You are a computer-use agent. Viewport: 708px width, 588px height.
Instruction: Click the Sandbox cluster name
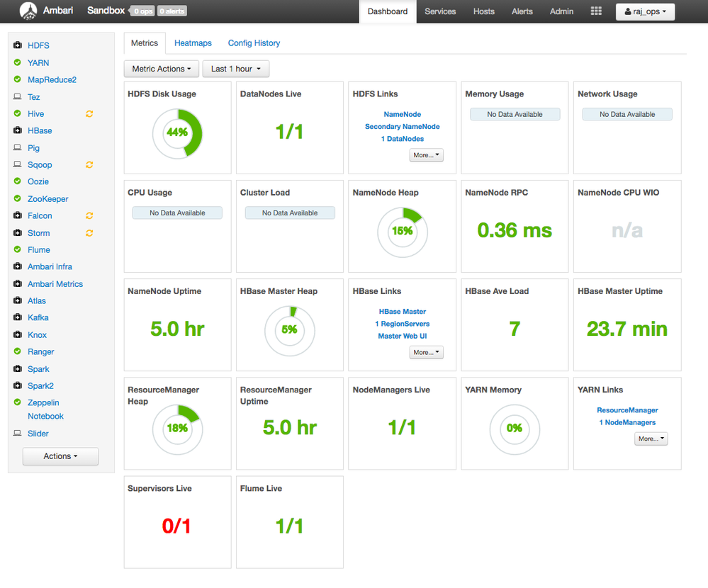[x=106, y=11]
